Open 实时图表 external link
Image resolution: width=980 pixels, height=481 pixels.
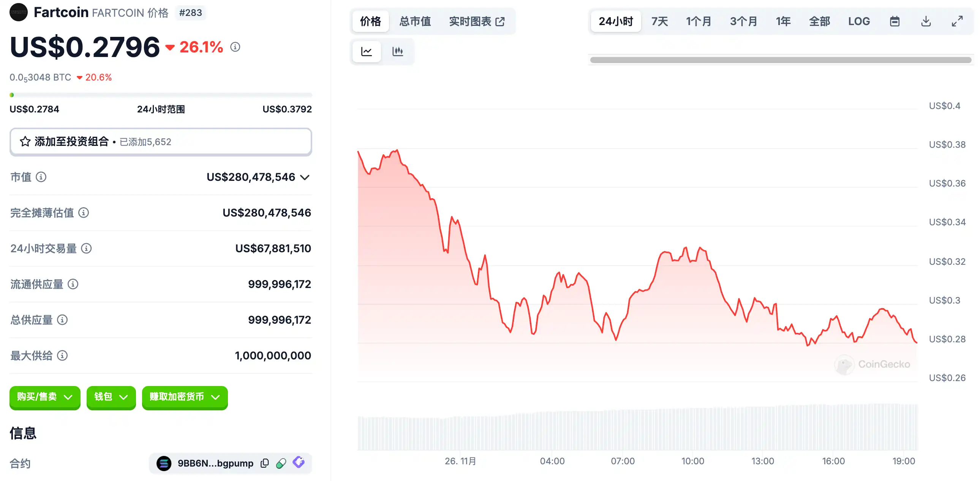(x=477, y=21)
